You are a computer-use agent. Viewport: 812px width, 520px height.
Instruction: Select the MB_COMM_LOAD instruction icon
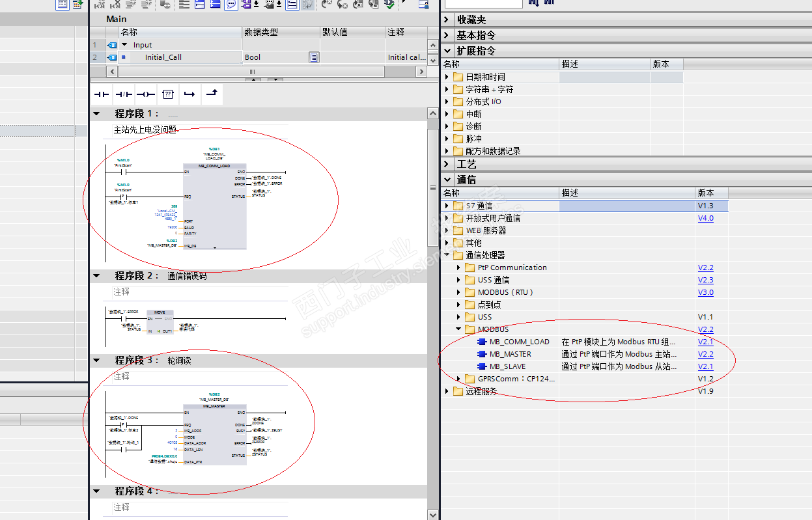(482, 342)
